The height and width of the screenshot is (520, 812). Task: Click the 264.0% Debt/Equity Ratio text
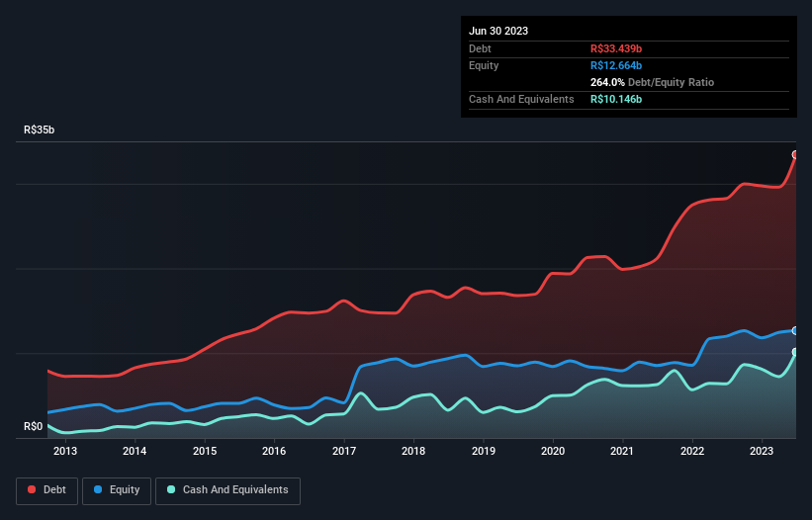[652, 82]
